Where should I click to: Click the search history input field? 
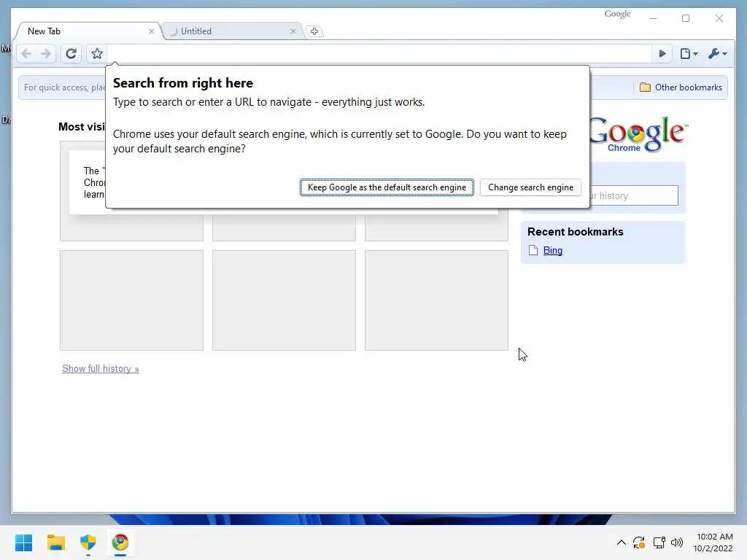(x=634, y=195)
